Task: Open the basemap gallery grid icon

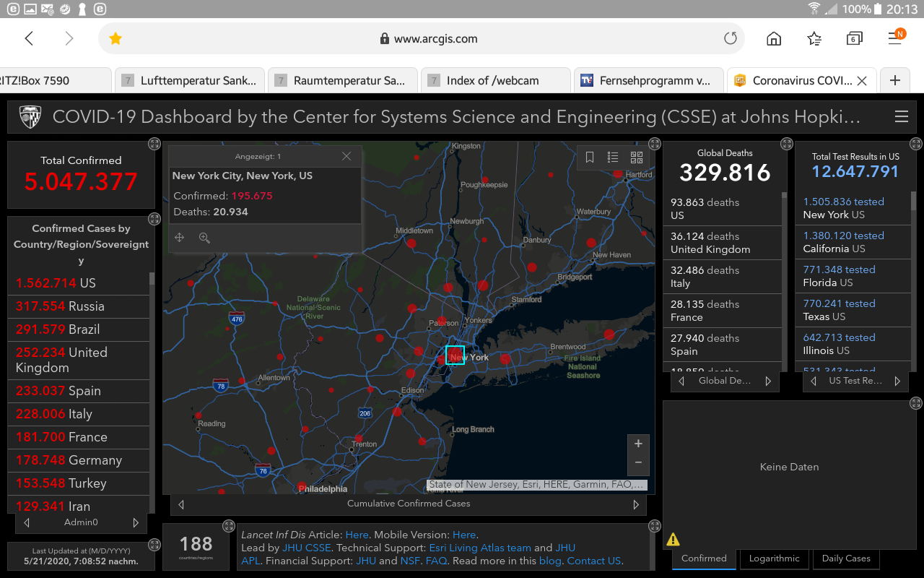Action: click(636, 158)
